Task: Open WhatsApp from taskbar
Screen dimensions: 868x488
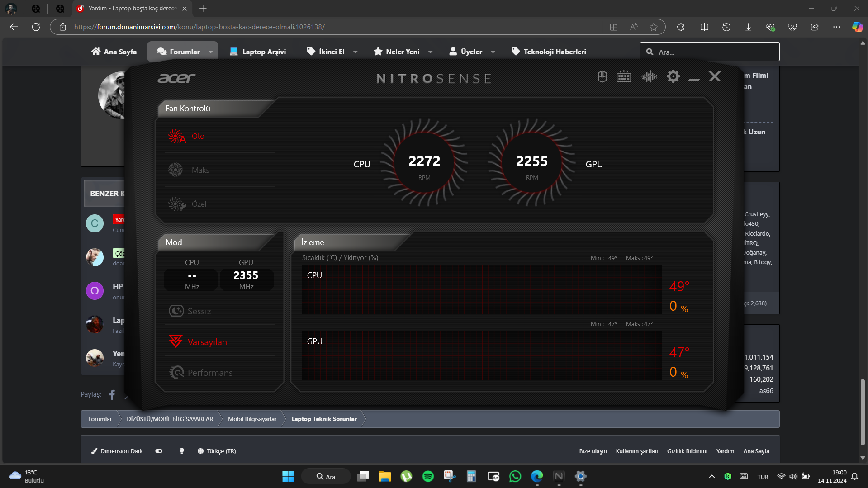Action: click(515, 476)
